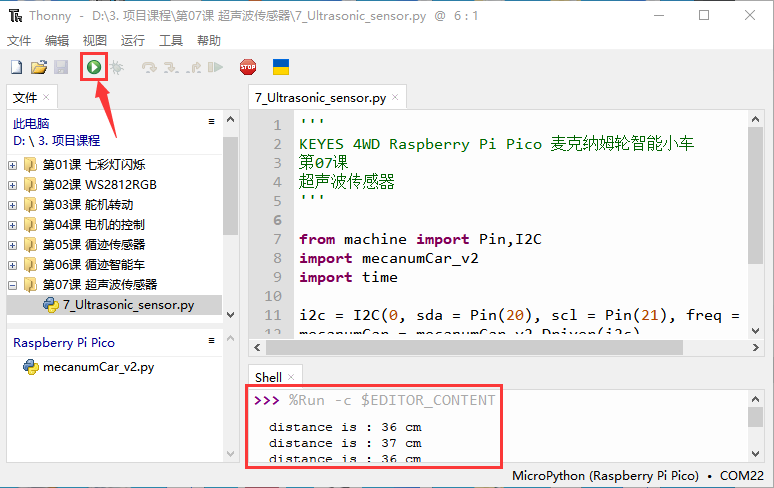Screen dimensions: 774x488
Task: Click the %Run -c $EDITOR_CONTENT shell line
Action: (375, 400)
